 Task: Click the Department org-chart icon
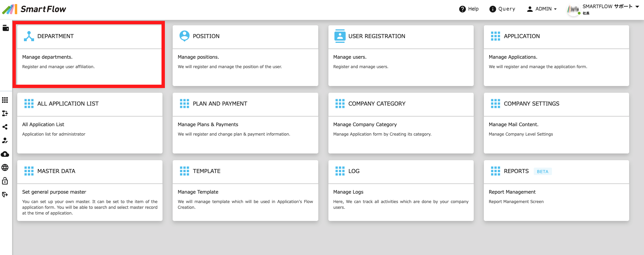click(29, 36)
